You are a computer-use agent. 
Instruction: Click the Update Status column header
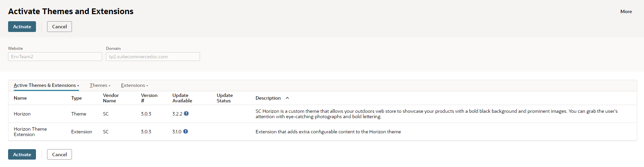pos(225,98)
